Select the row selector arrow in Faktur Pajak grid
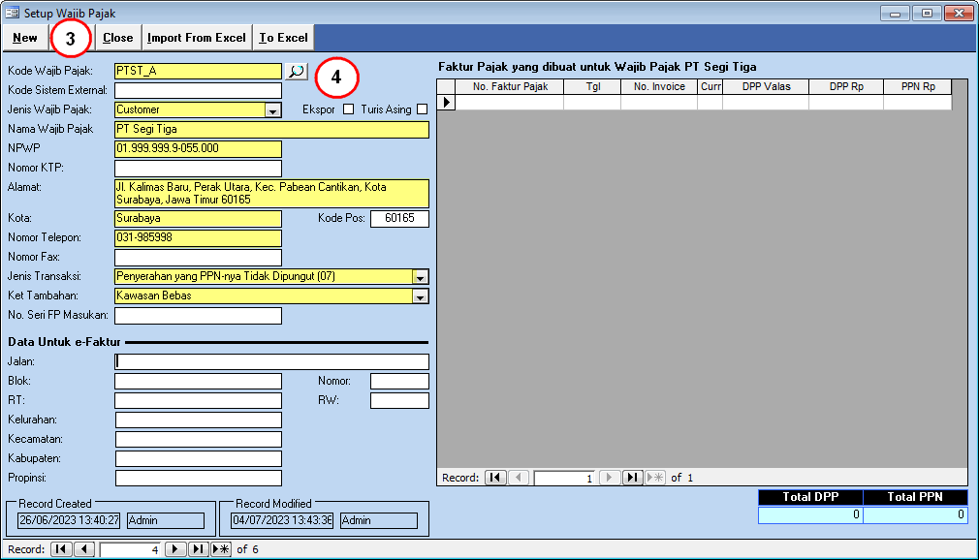This screenshot has height=560, width=979. tap(447, 103)
